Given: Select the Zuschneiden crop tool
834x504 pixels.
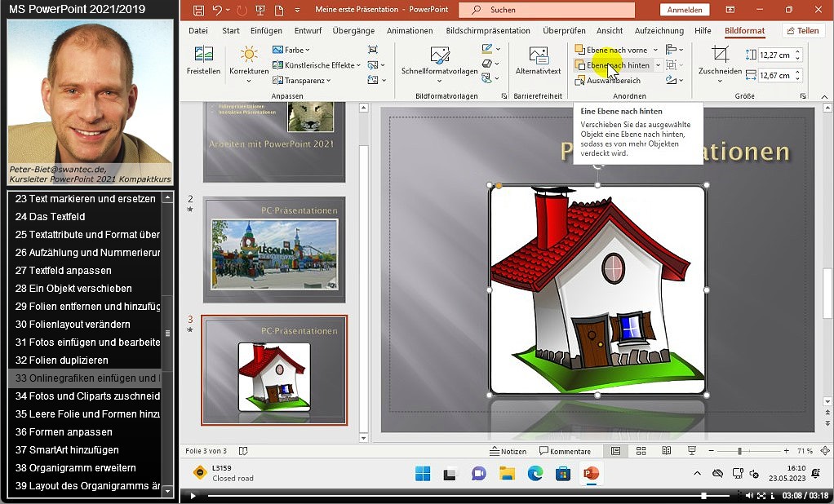Looking at the screenshot, I should (x=720, y=55).
